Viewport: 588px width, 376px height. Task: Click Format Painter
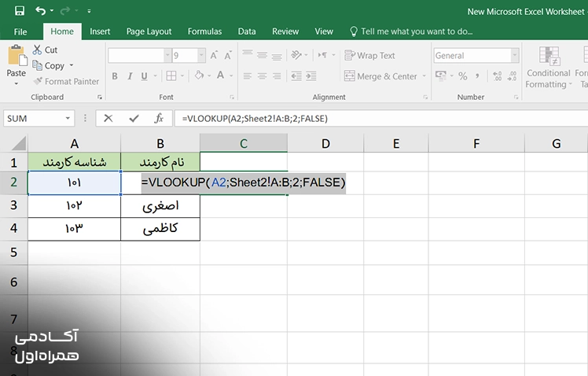66,82
